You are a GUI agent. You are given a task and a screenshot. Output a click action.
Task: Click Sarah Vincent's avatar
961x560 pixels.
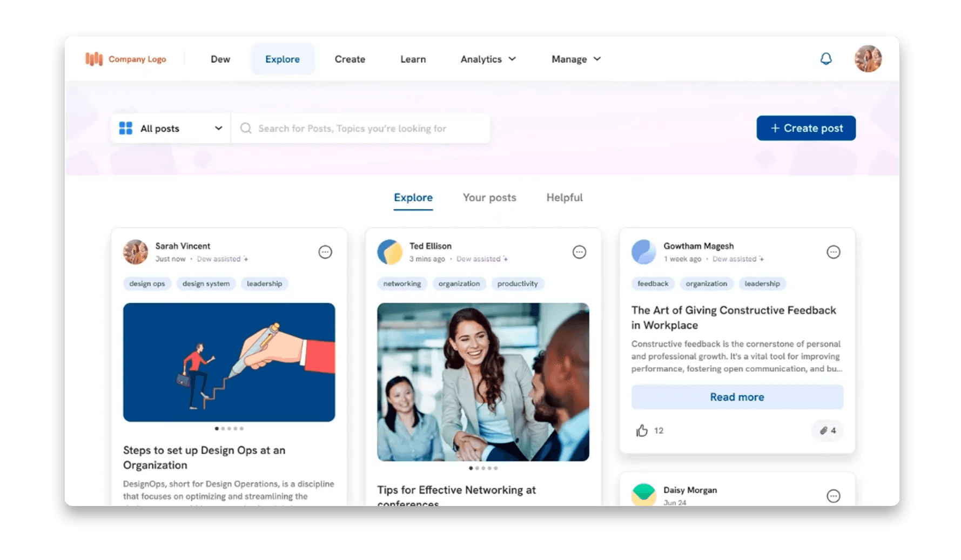[x=136, y=252]
